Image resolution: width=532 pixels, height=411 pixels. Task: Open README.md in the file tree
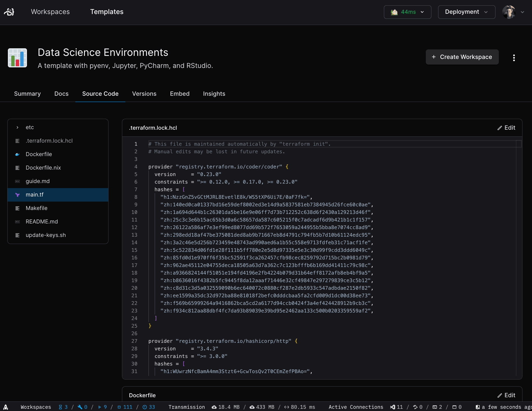tap(58, 222)
